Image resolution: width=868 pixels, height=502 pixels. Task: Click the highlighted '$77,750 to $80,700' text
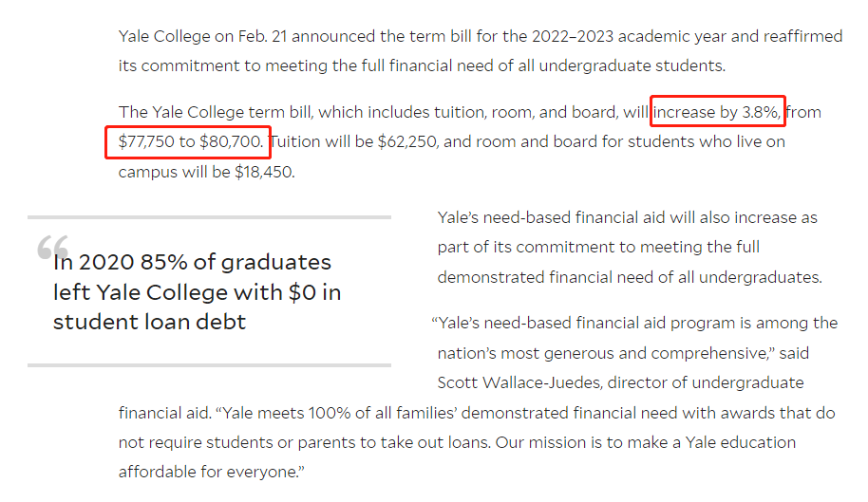[x=191, y=141]
